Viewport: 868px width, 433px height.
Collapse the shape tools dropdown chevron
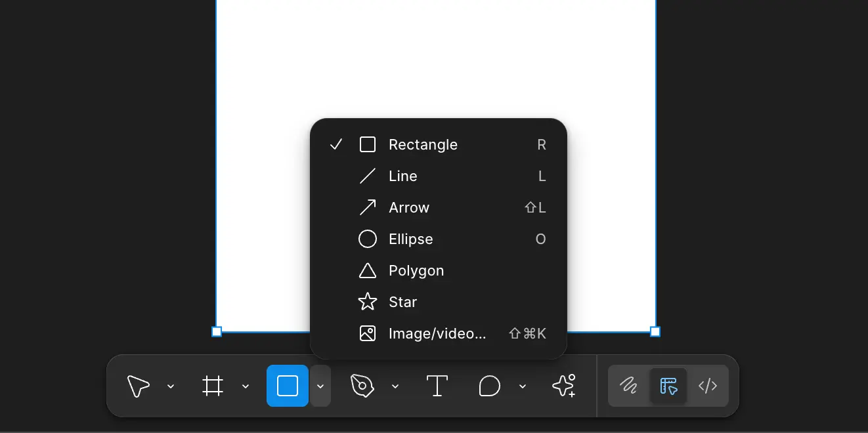(320, 386)
